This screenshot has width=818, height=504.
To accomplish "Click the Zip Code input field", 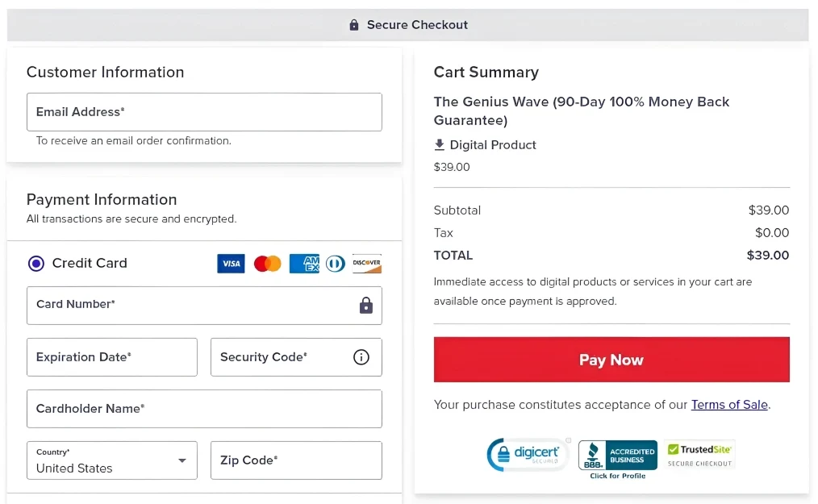I will tap(296, 460).
